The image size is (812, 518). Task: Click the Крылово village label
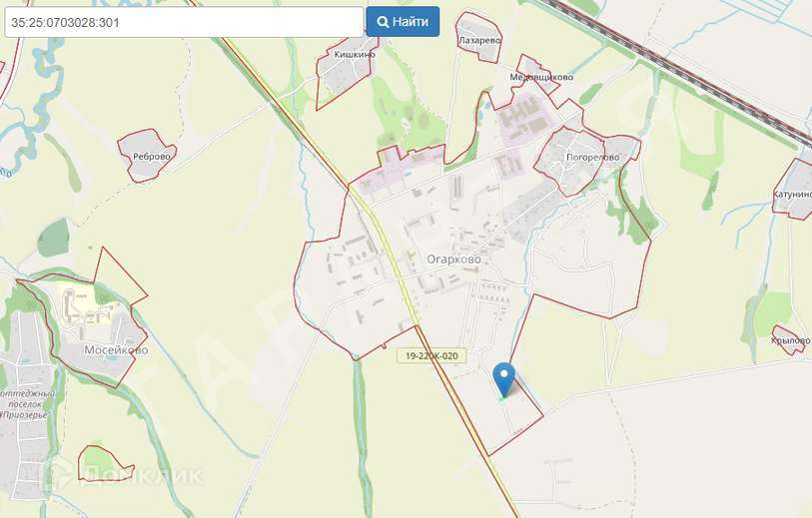pos(790,340)
